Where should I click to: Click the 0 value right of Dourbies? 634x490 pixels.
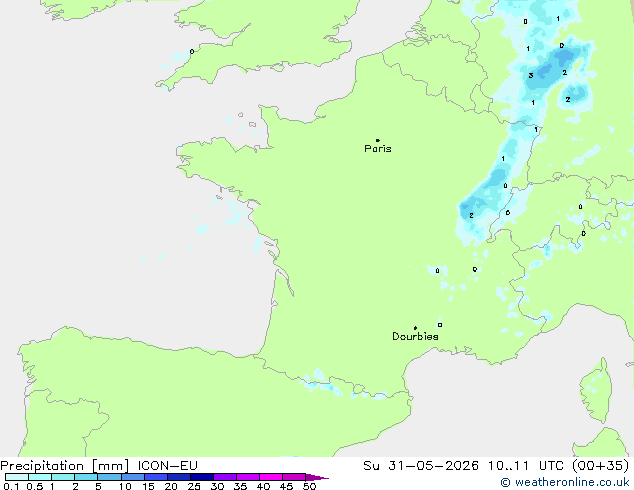[440, 325]
